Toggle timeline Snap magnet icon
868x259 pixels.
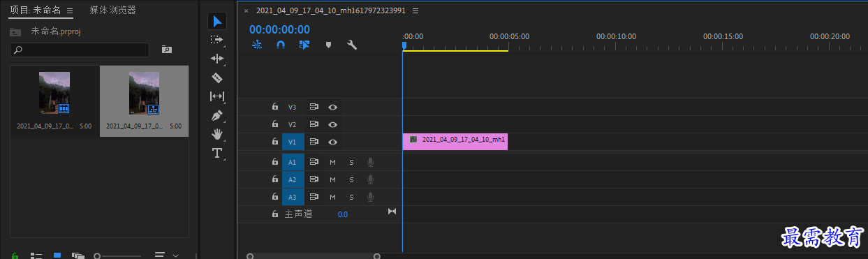point(280,45)
